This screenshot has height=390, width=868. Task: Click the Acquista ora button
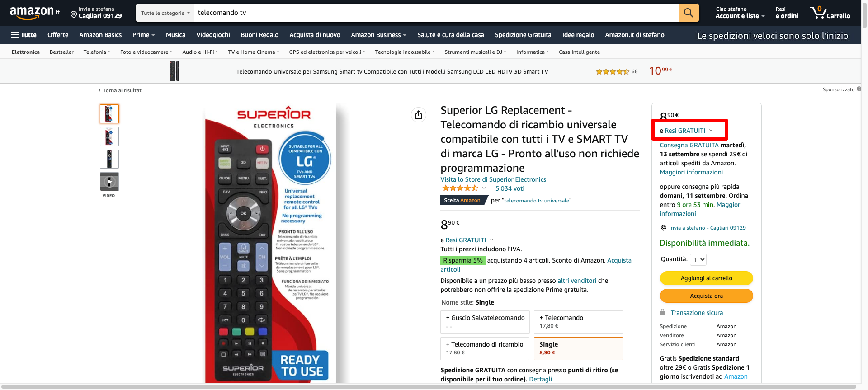click(707, 296)
